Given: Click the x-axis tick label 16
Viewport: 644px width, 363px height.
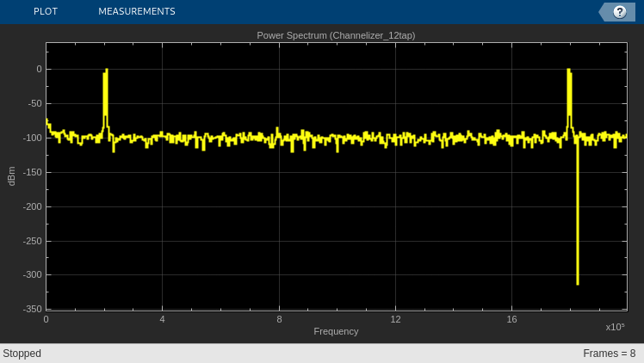Looking at the screenshot, I should tap(511, 319).
